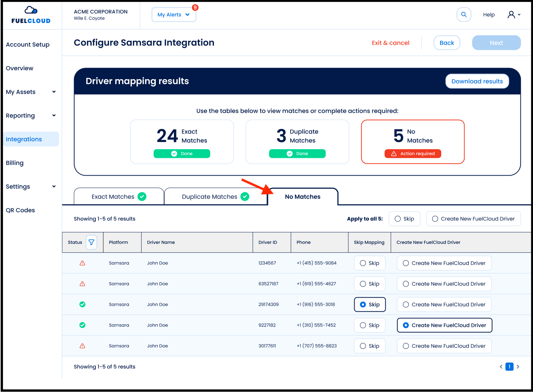Open the user account profile icon
533x392 pixels.
pos(512,14)
